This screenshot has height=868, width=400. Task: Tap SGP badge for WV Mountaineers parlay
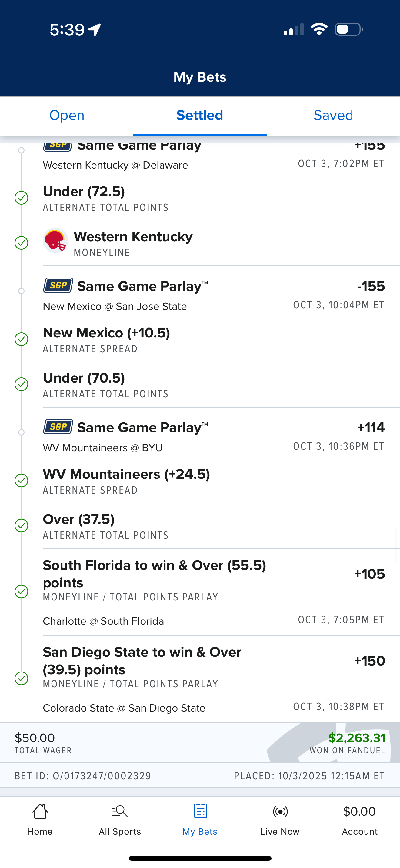click(x=58, y=427)
